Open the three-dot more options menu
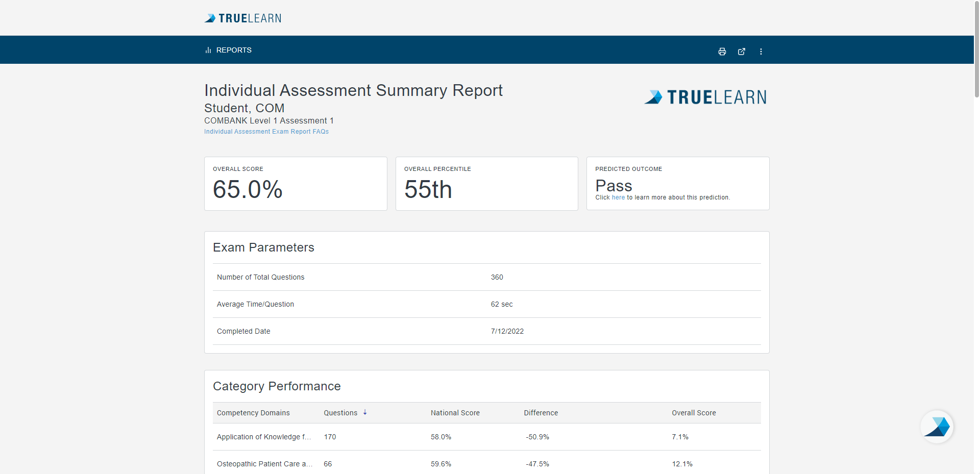This screenshot has height=474, width=980. click(x=761, y=52)
